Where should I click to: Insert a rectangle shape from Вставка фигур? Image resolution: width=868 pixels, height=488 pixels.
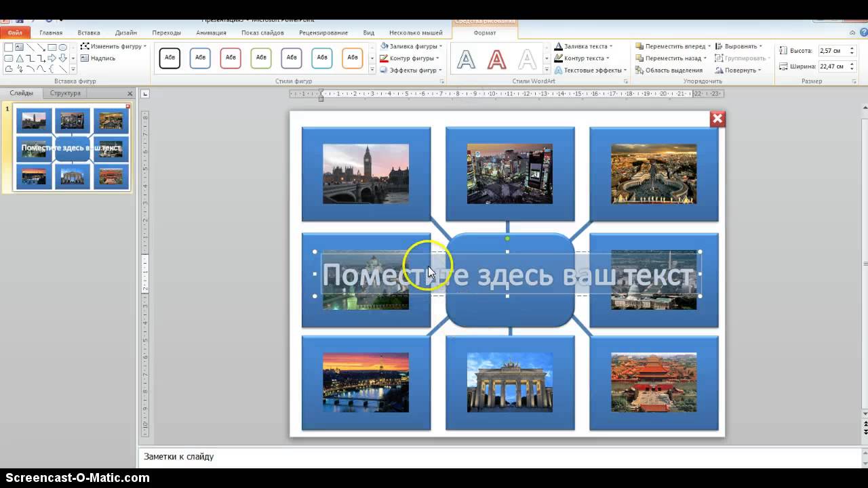click(53, 47)
